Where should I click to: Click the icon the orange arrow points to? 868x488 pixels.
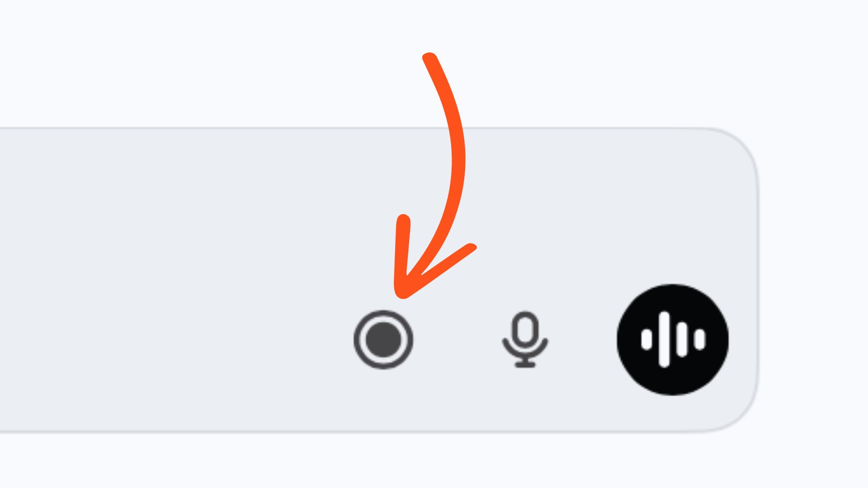coord(383,340)
